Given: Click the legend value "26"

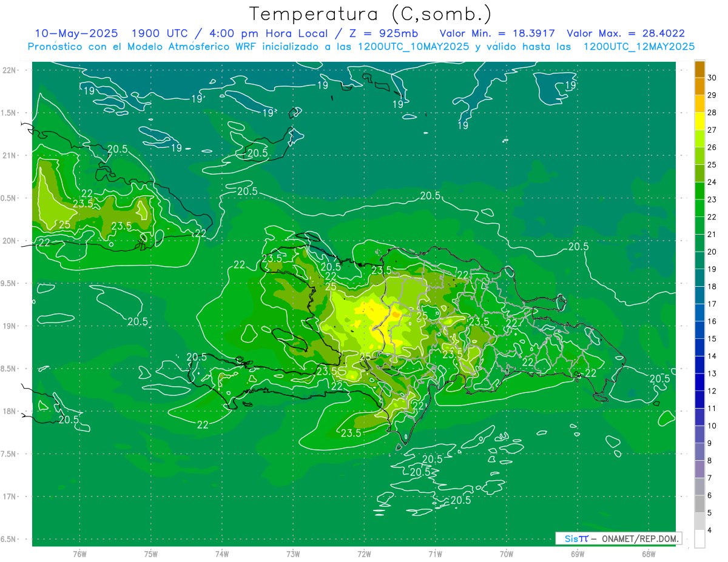Looking at the screenshot, I should tap(712, 147).
